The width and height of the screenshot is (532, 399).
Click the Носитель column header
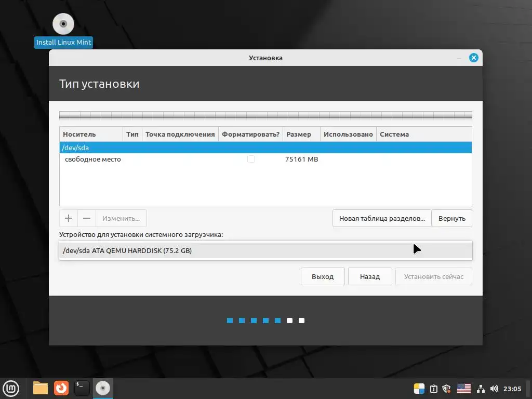pyautogui.click(x=91, y=135)
